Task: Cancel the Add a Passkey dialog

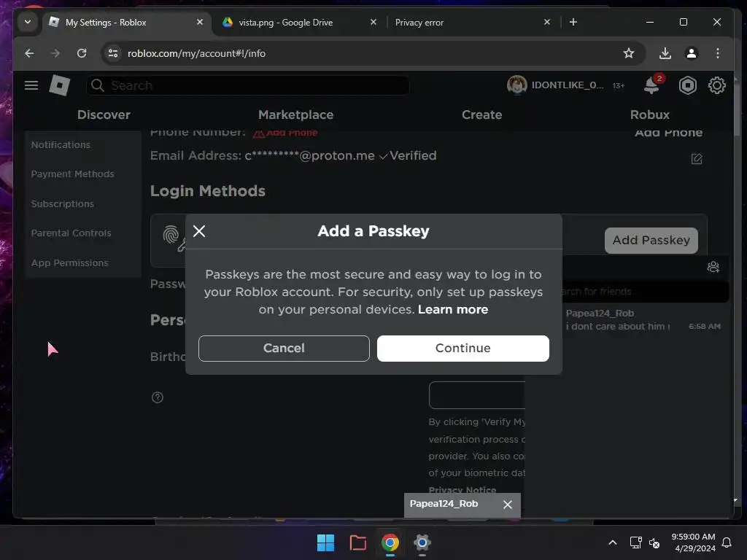Action: [x=284, y=348]
